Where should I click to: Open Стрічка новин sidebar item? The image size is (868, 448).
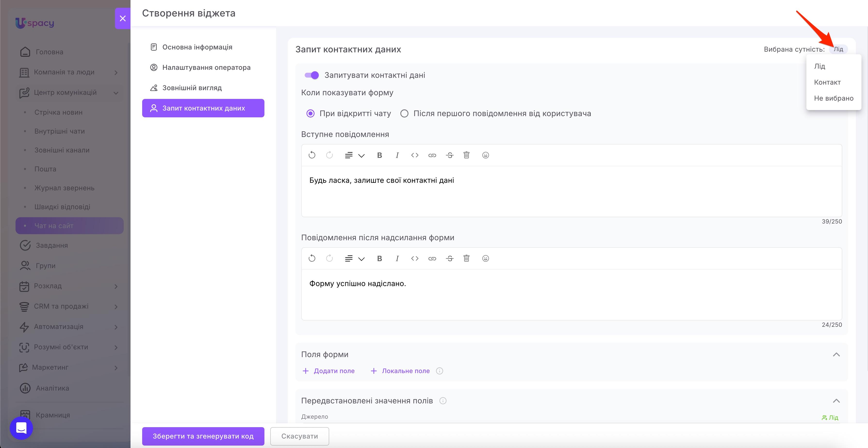(69, 112)
